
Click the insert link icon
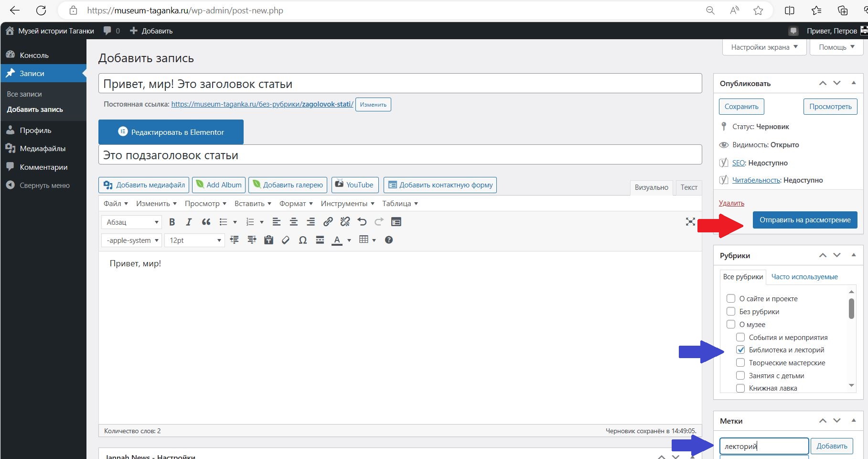point(328,222)
